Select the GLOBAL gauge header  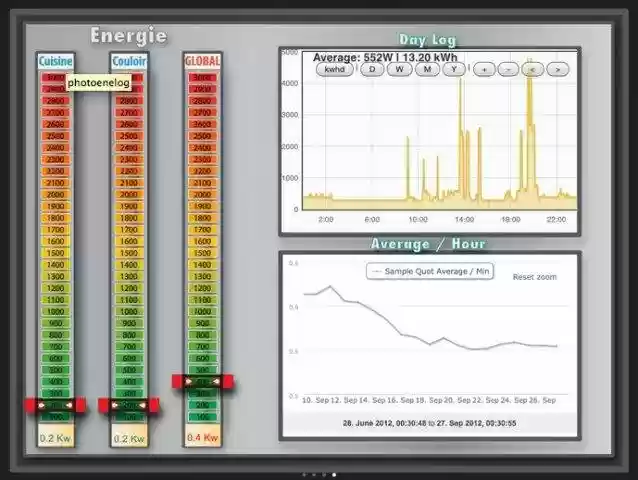(x=202, y=61)
